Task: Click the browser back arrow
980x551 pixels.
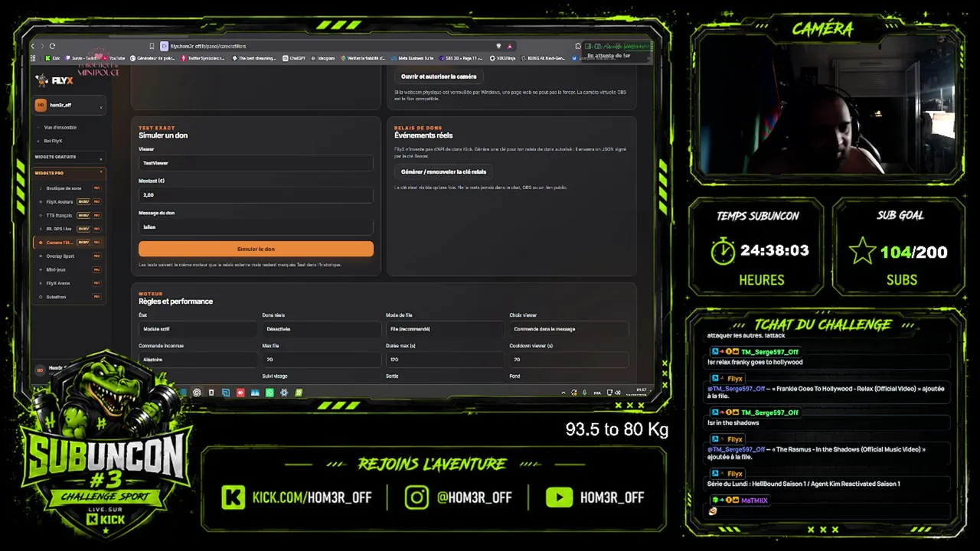Action: point(33,46)
